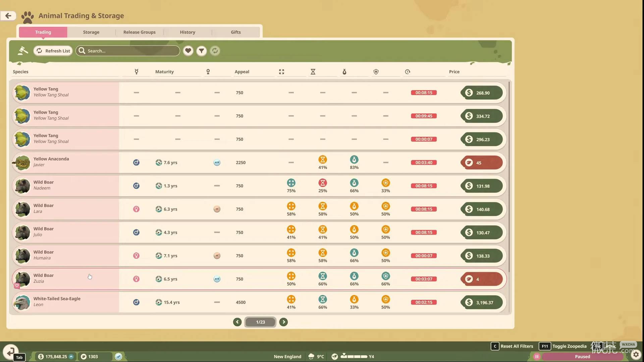Click the Species column header

(20, 72)
